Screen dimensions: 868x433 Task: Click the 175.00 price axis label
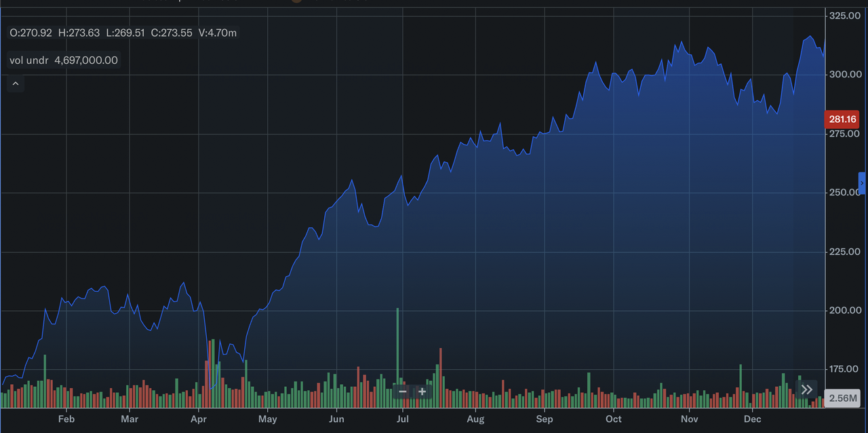845,369
